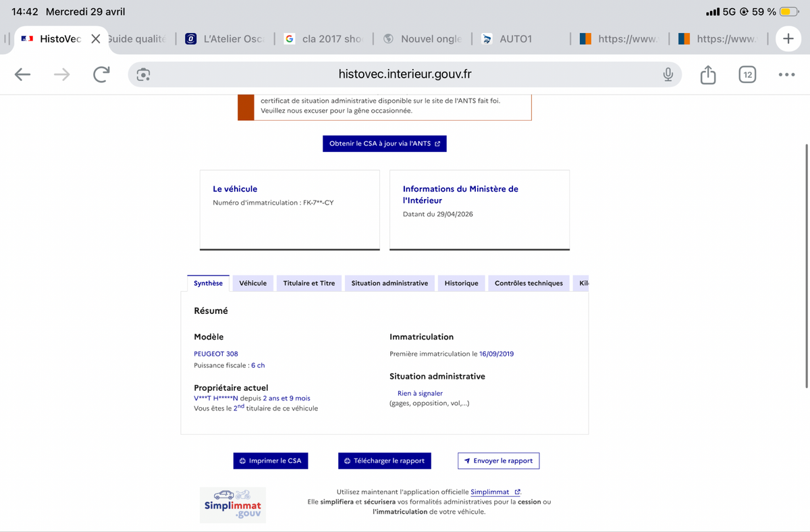Click the Informations du Ministère de l'Intérieur heading
810x532 pixels.
pos(460,194)
